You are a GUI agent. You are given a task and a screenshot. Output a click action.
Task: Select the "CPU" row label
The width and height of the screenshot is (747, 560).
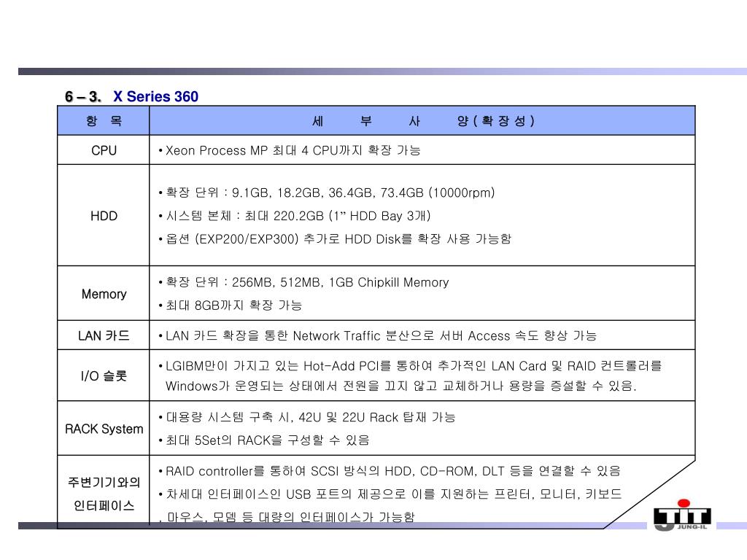pos(104,150)
